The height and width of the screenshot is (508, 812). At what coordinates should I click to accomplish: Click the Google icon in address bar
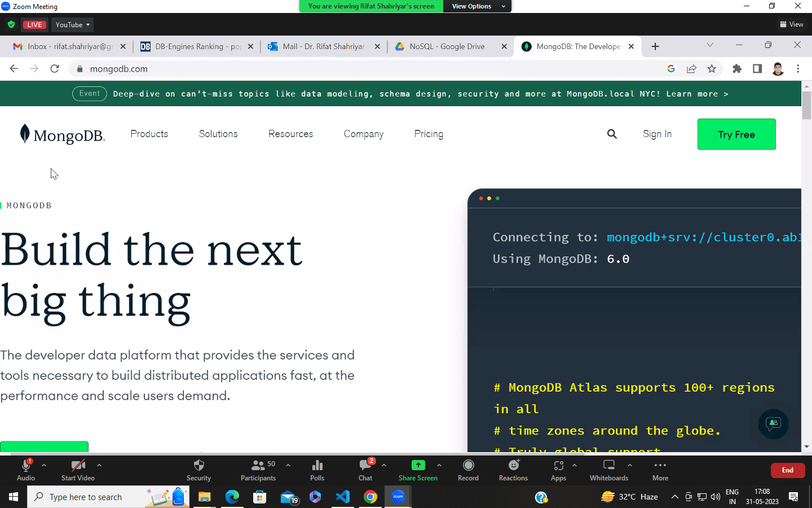(x=671, y=68)
